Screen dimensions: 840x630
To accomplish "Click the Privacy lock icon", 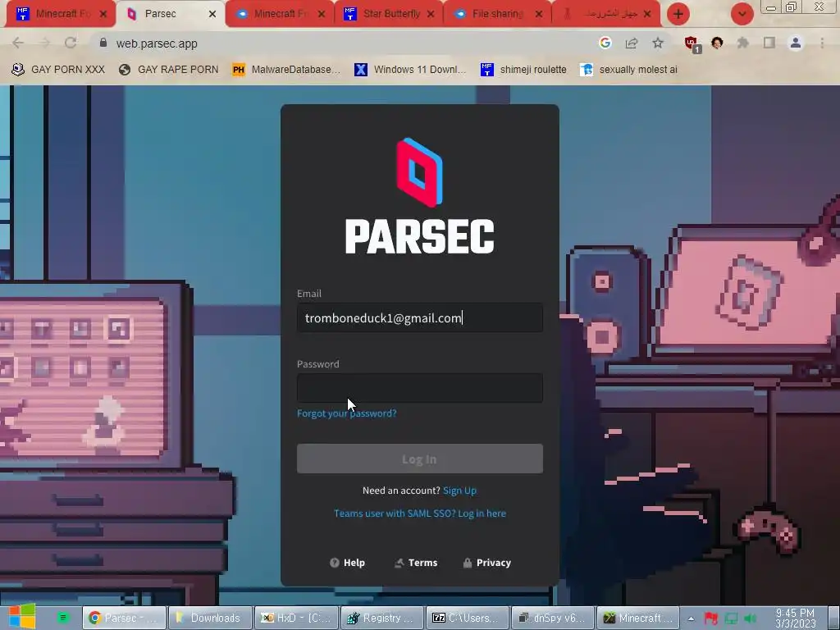I will 467,563.
